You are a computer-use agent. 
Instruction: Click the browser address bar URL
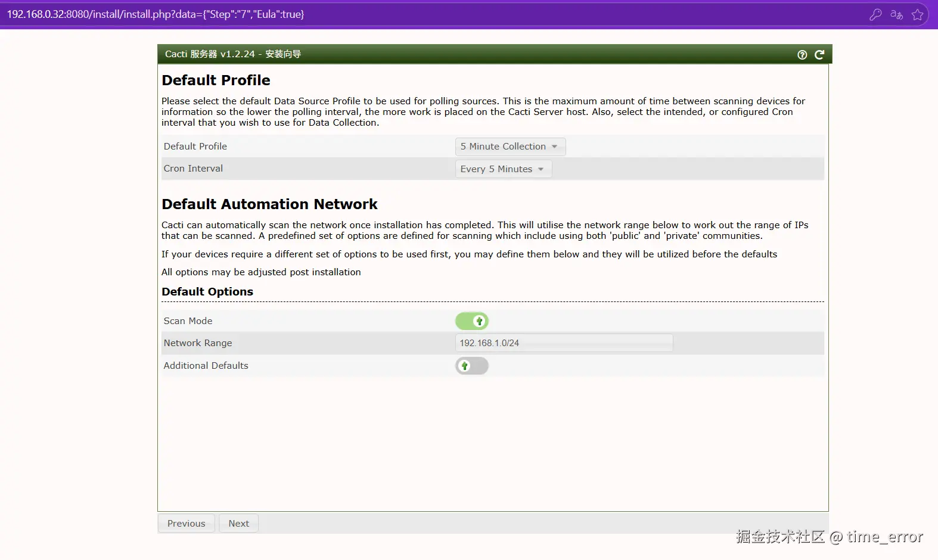point(156,14)
